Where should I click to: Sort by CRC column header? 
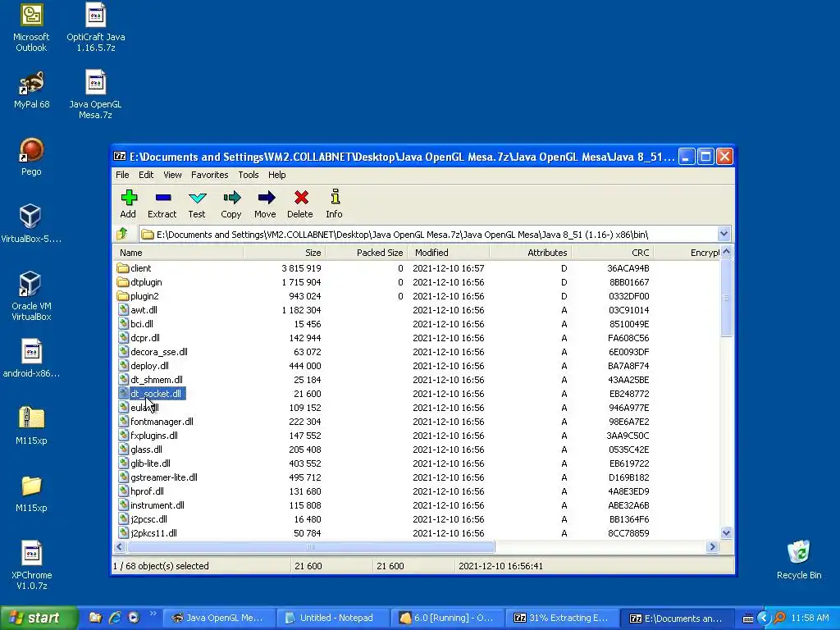[612, 253]
